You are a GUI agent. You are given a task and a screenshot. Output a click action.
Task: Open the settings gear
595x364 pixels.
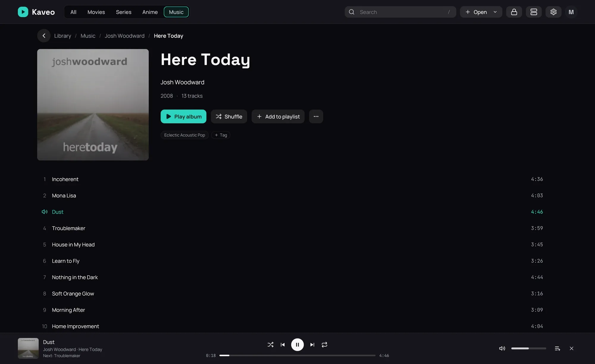[553, 12]
